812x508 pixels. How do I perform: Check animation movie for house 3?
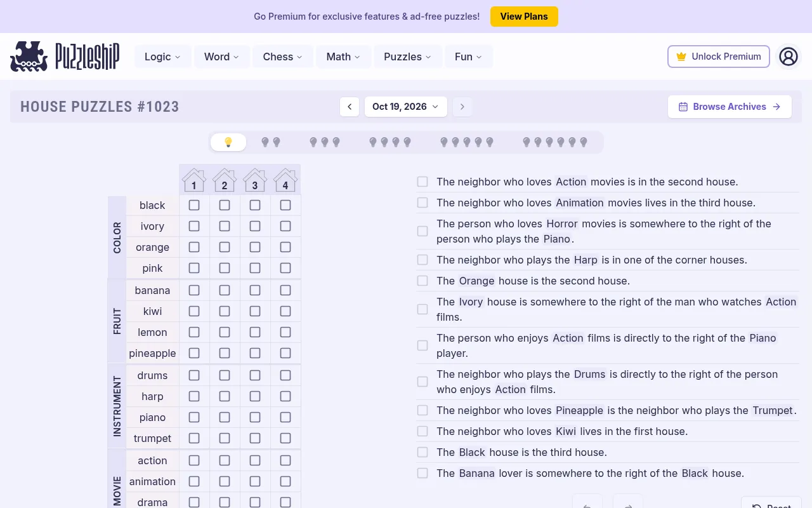coord(255,481)
